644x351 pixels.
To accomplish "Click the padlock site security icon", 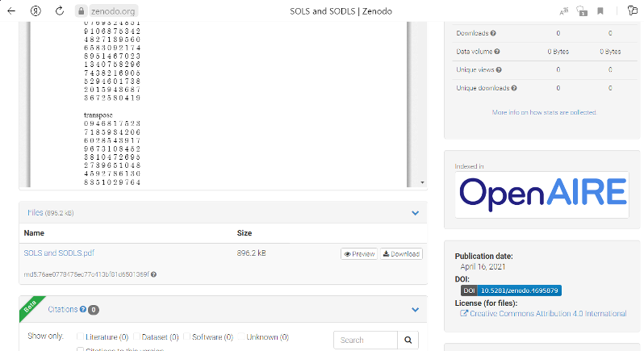I will pyautogui.click(x=82, y=11).
